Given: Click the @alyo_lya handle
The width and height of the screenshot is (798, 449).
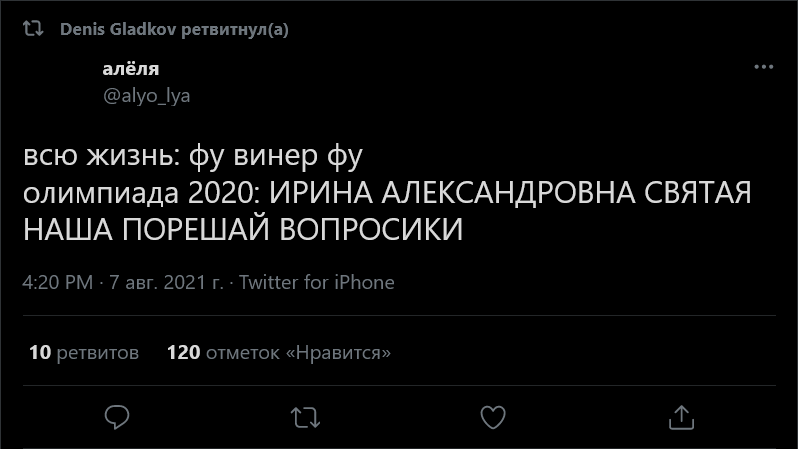Looking at the screenshot, I should click(x=146, y=95).
